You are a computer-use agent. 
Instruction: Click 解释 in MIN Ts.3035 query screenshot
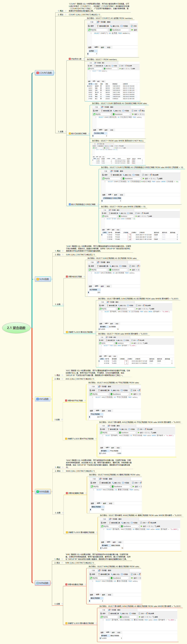(x=155, y=617)
